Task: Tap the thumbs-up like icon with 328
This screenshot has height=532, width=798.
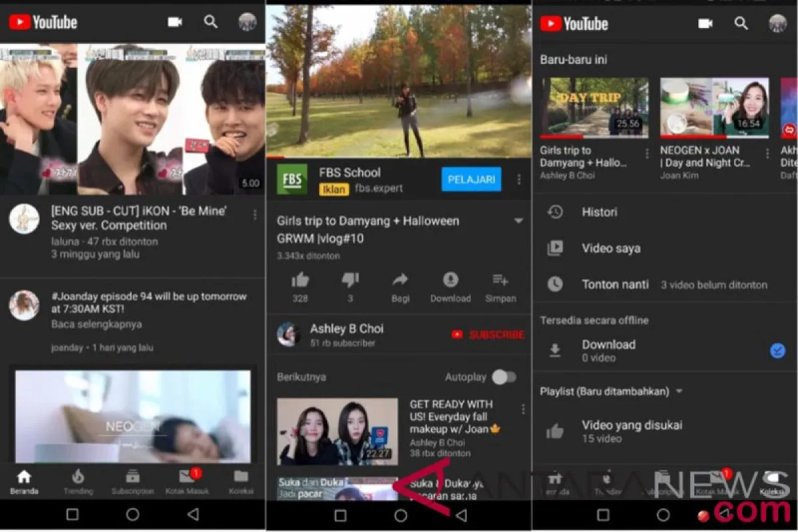Action: 301,280
